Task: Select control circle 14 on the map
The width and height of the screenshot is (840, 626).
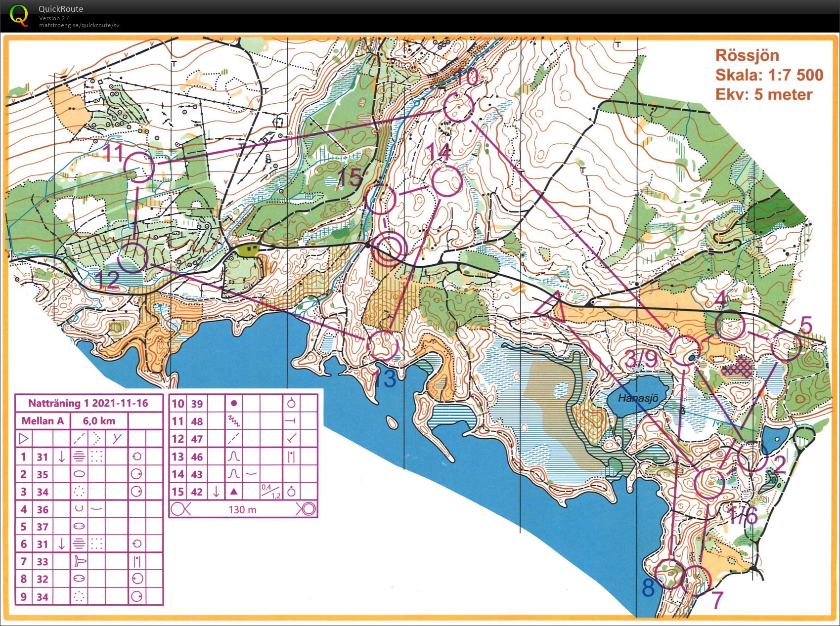Action: tap(447, 181)
